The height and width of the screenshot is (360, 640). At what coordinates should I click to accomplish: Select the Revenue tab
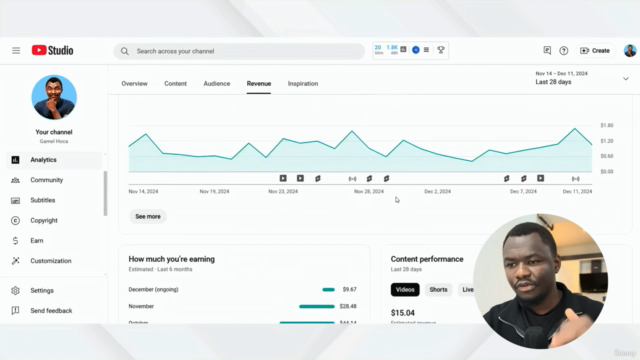pos(259,84)
